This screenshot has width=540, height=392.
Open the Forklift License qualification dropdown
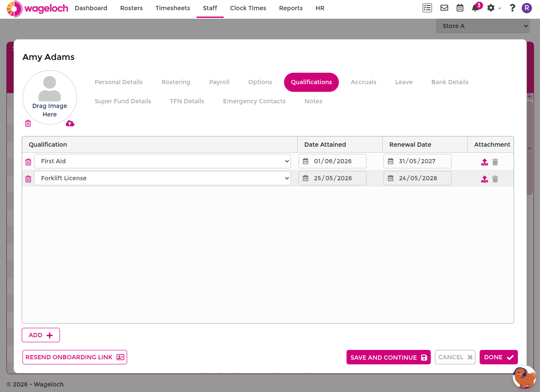(x=162, y=178)
